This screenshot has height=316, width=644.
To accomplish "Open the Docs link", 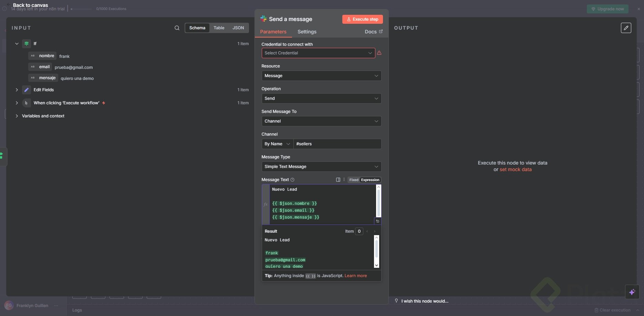I will (374, 32).
